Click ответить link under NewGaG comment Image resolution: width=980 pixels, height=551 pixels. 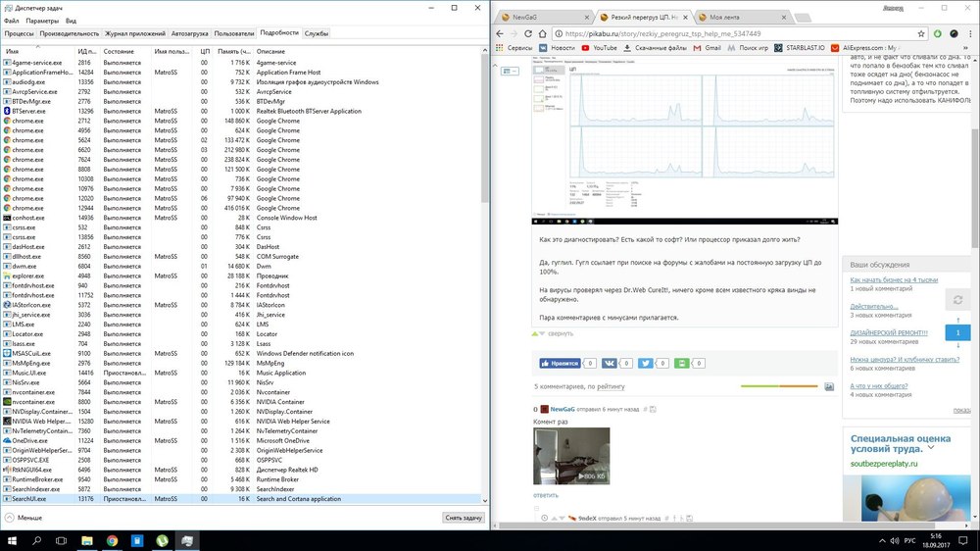click(x=545, y=495)
